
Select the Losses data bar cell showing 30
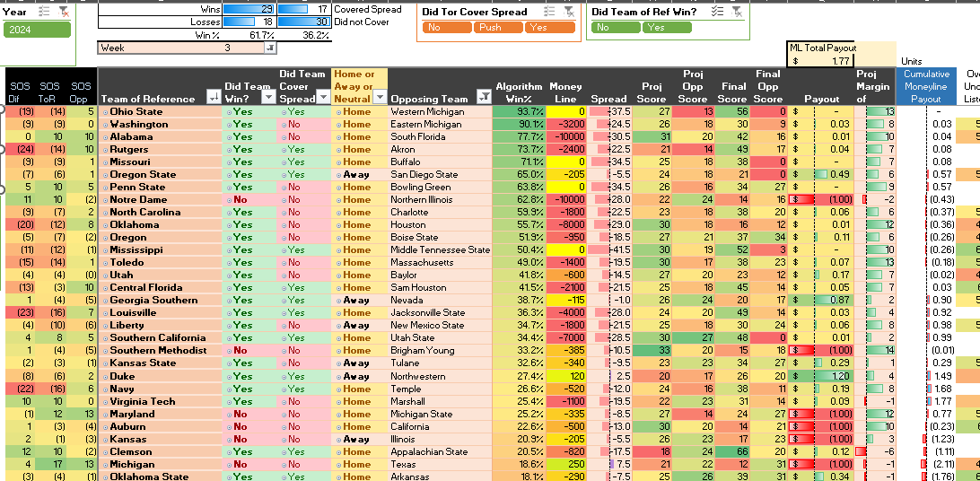click(x=305, y=22)
